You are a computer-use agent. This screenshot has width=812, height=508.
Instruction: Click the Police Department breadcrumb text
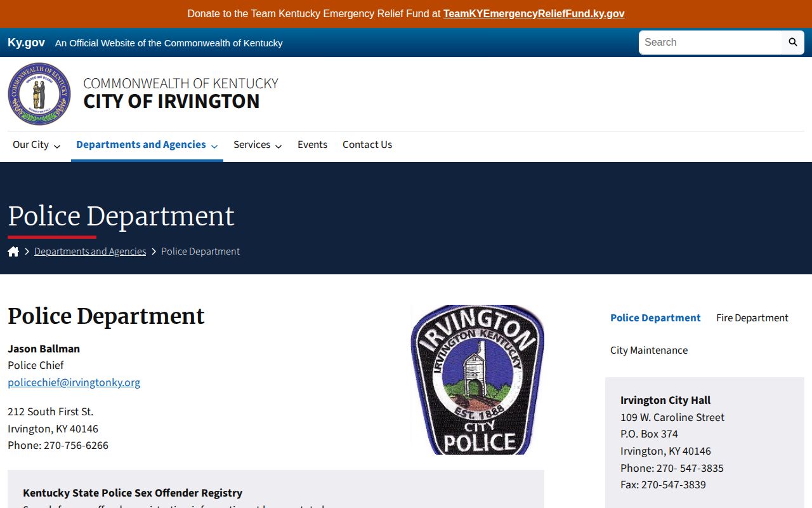coord(200,251)
